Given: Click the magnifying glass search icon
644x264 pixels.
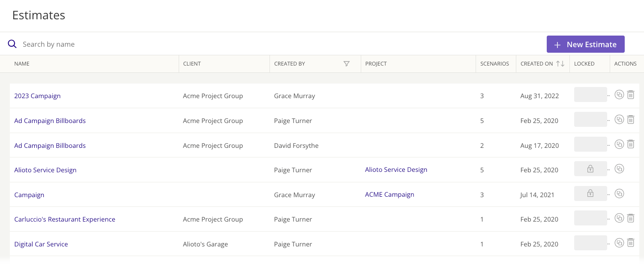Looking at the screenshot, I should point(12,44).
